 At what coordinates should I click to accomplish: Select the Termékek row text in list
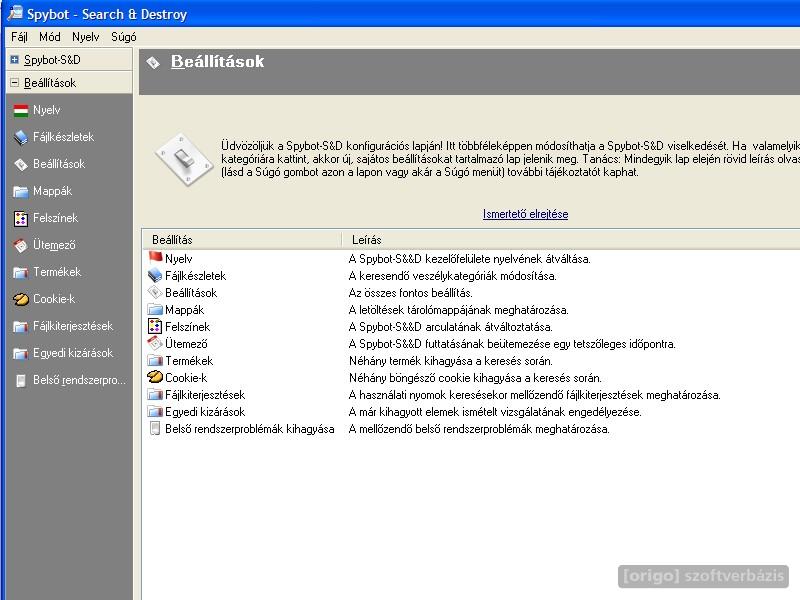[189, 361]
